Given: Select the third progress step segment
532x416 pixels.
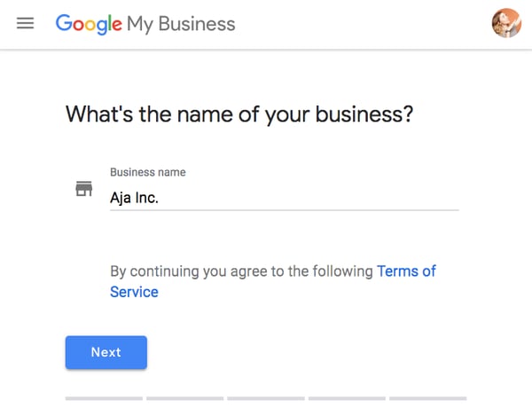Looking at the screenshot, I should click(x=266, y=398).
